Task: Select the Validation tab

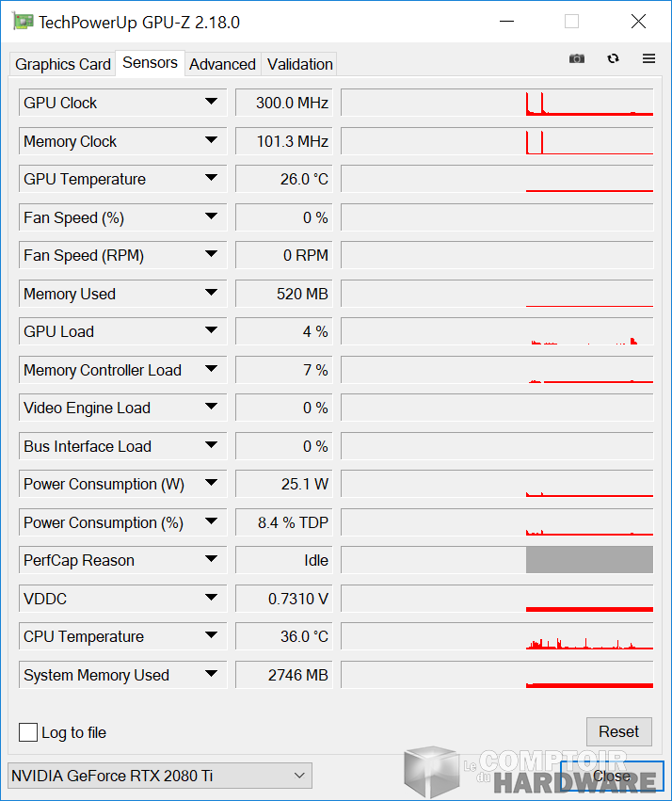Action: click(298, 64)
